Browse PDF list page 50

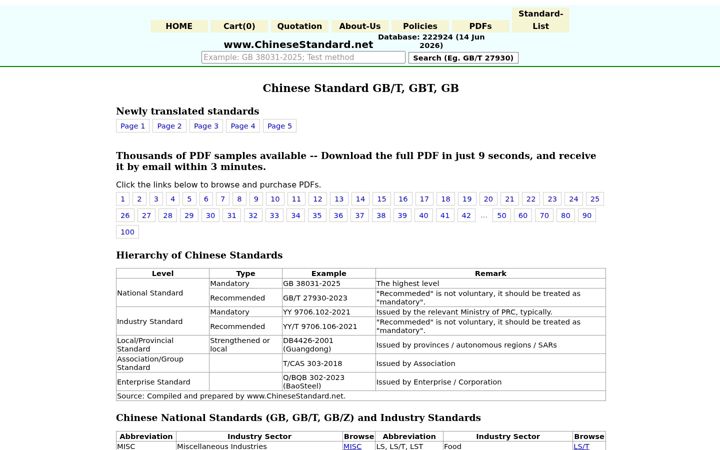pos(501,215)
